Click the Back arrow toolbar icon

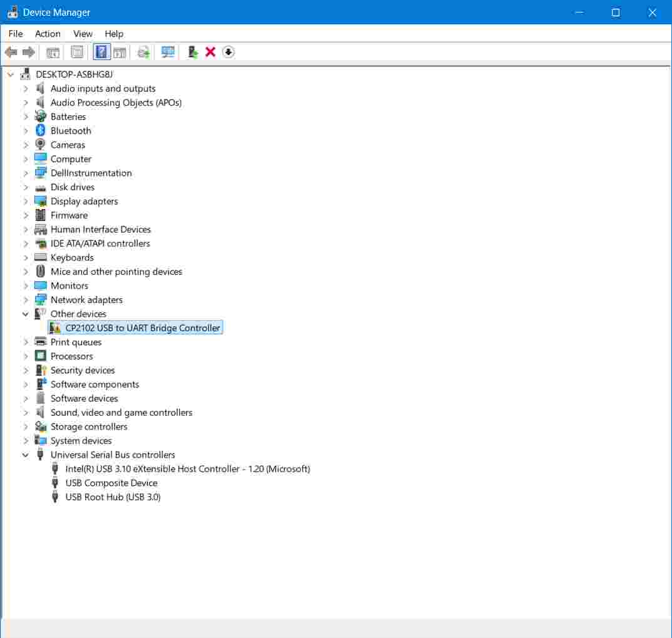[11, 52]
